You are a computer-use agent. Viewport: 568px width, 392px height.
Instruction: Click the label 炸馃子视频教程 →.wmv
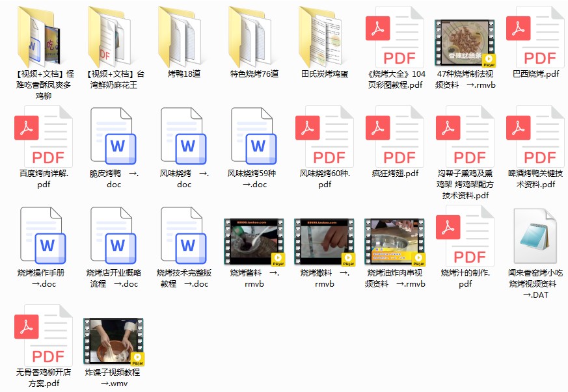[x=114, y=378]
